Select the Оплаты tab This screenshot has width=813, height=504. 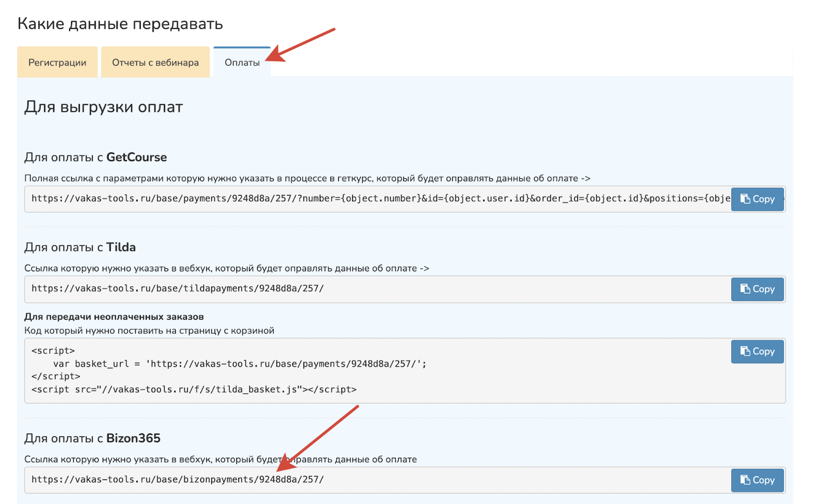(x=242, y=62)
